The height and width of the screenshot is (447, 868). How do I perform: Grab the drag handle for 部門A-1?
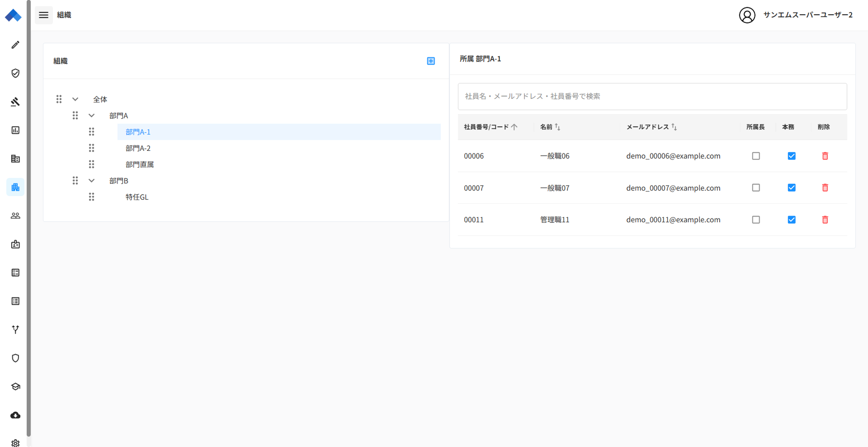pyautogui.click(x=92, y=132)
